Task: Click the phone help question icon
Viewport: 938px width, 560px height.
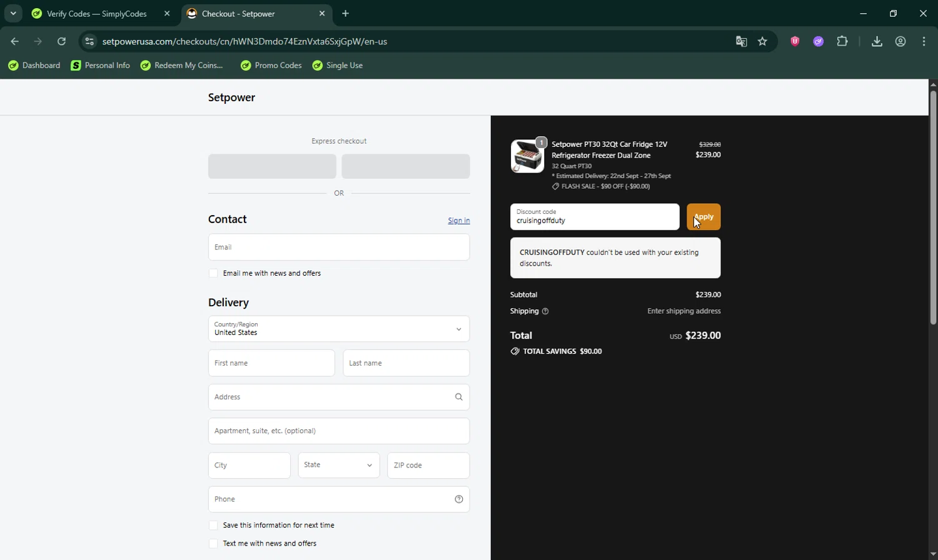Action: pyautogui.click(x=459, y=499)
